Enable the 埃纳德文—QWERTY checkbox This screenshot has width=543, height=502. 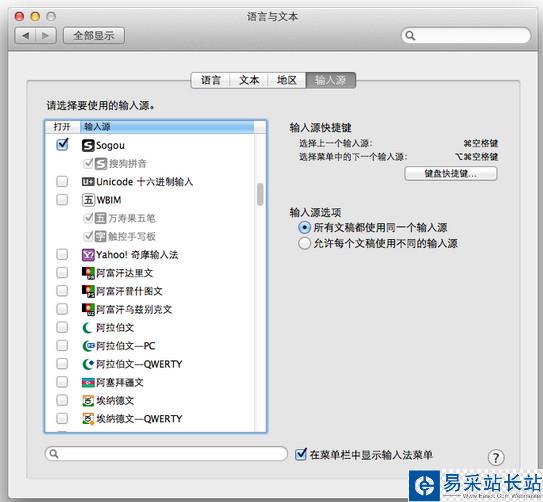point(62,418)
